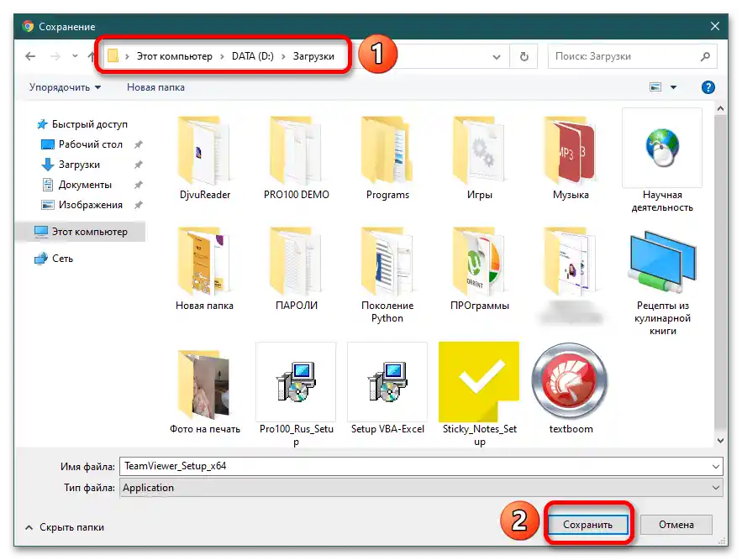Expand the Тип файла combo box
This screenshot has width=742, height=560.
click(715, 488)
